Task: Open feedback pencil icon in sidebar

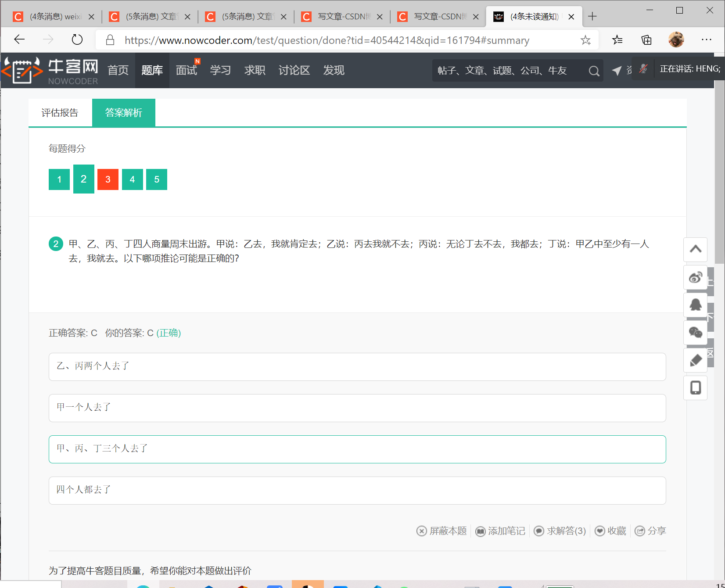Action: (696, 360)
